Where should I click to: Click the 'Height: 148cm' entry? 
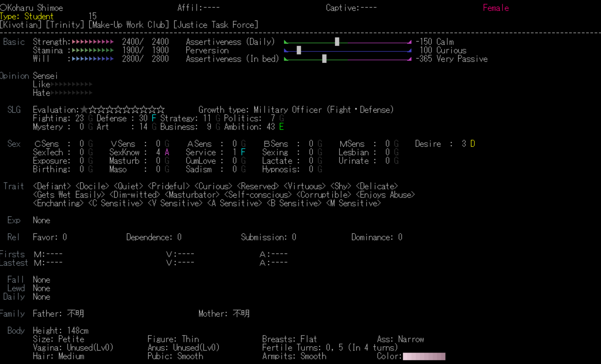[x=60, y=331]
